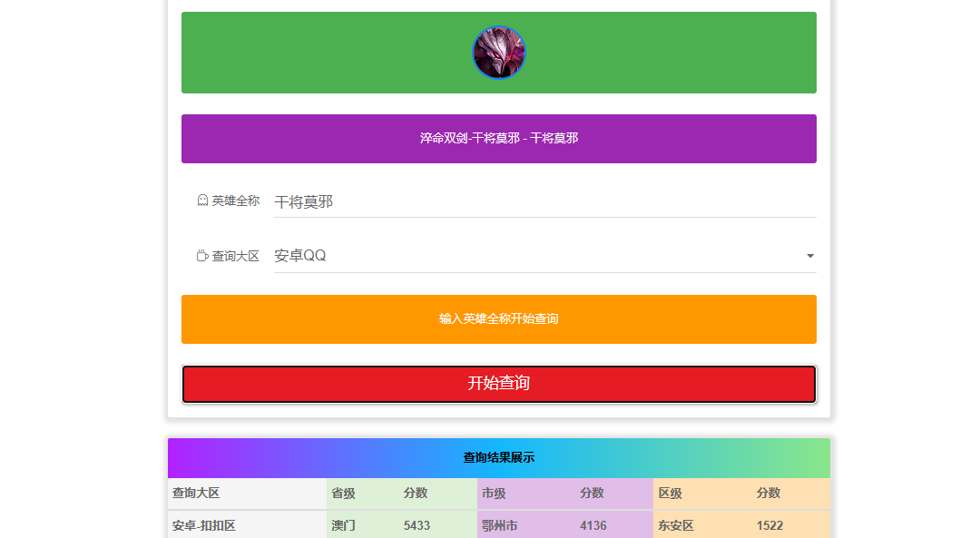980x538 pixels.
Task: Click the 鄂州市 city cell
Action: pyautogui.click(x=500, y=525)
